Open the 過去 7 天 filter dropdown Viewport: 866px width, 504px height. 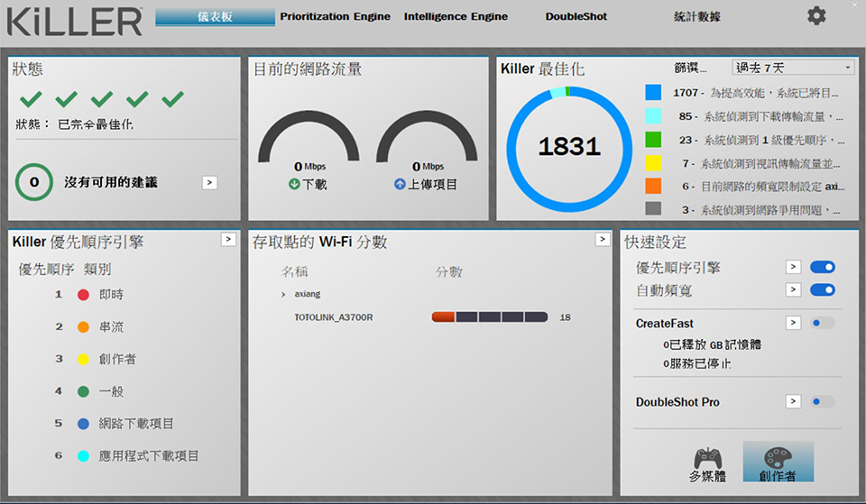[793, 68]
